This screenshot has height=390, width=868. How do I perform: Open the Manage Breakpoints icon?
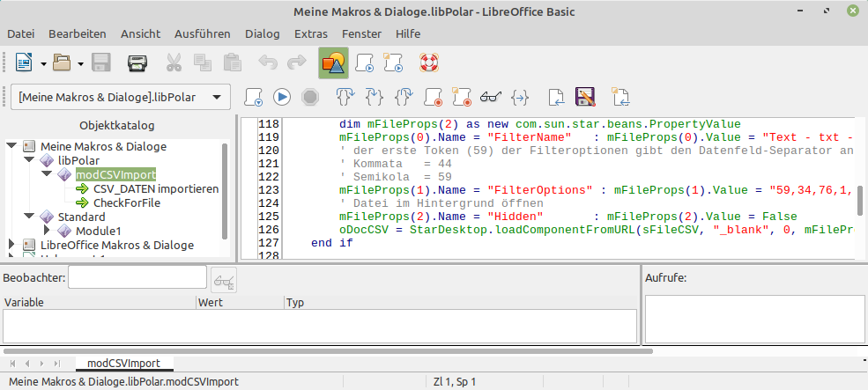pyautogui.click(x=462, y=98)
